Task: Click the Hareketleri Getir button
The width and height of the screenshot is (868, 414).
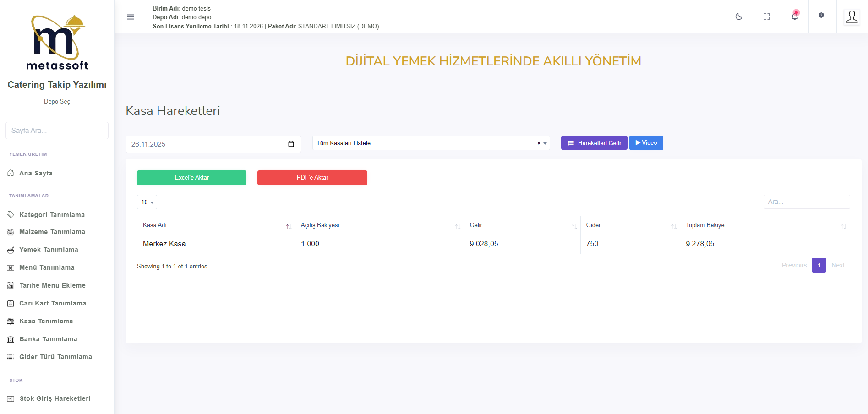Action: pos(594,143)
